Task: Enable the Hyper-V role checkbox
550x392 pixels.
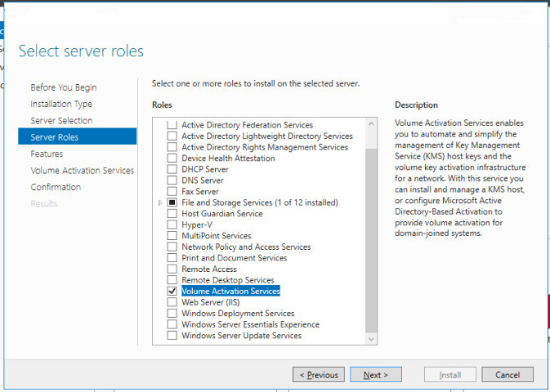Action: (x=172, y=225)
